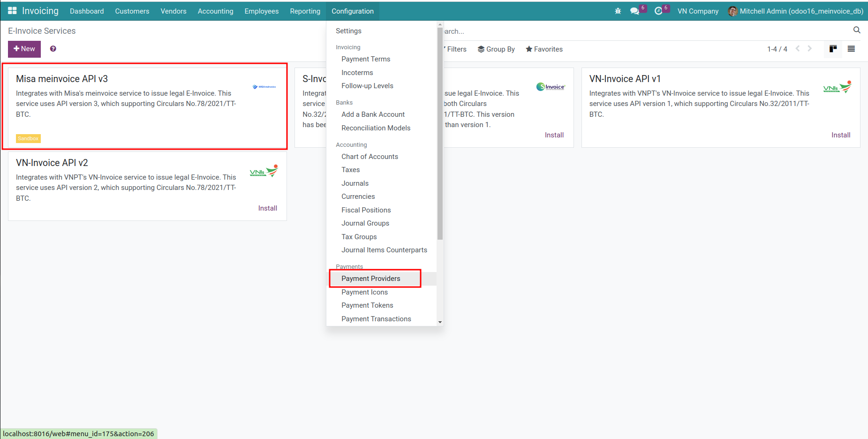Image resolution: width=868 pixels, height=439 pixels.
Task: Click the New button
Action: point(24,49)
